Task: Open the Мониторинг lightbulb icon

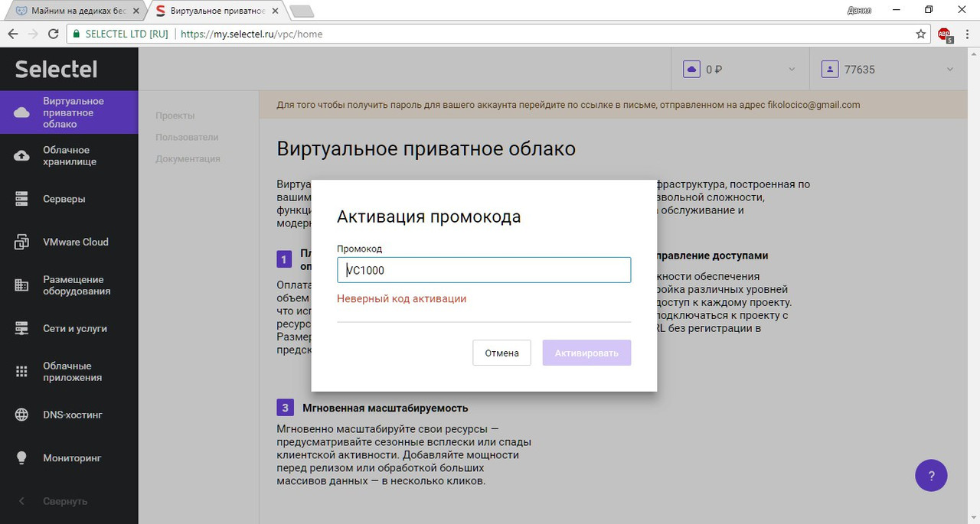Action: tap(21, 458)
